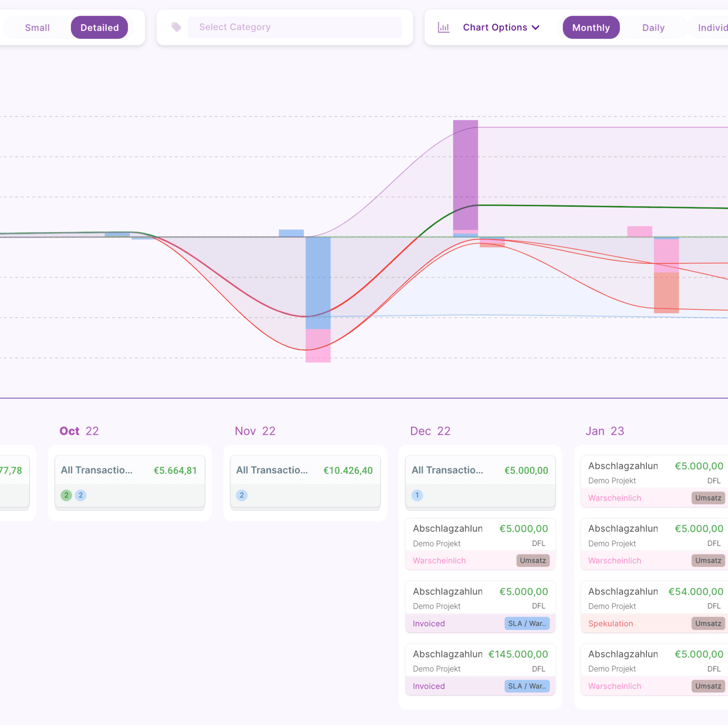Click the blue November chart bar
The width and height of the screenshot is (728, 725).
pos(318,282)
